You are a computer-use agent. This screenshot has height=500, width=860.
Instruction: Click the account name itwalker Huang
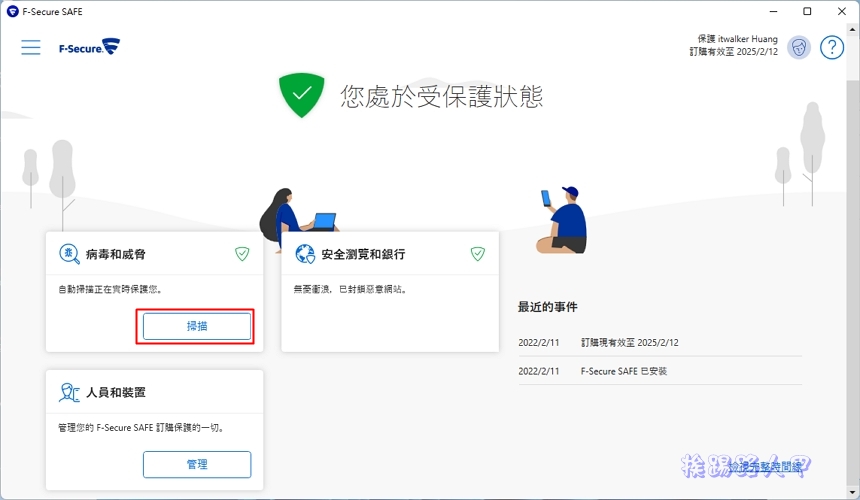748,39
